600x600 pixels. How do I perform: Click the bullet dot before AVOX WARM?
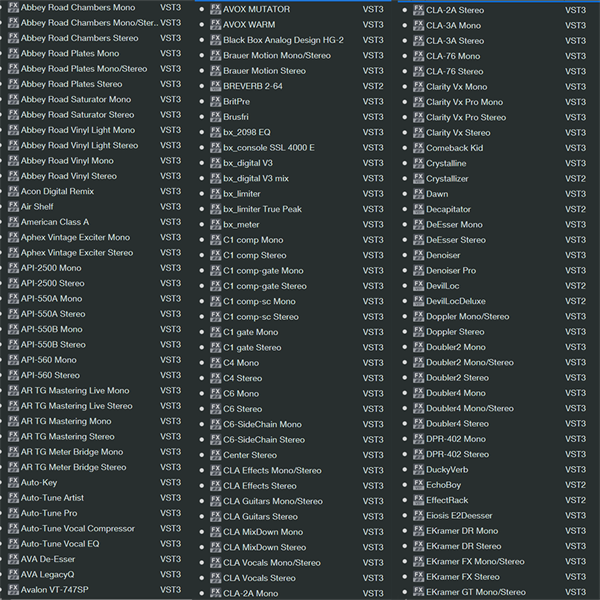(202, 24)
